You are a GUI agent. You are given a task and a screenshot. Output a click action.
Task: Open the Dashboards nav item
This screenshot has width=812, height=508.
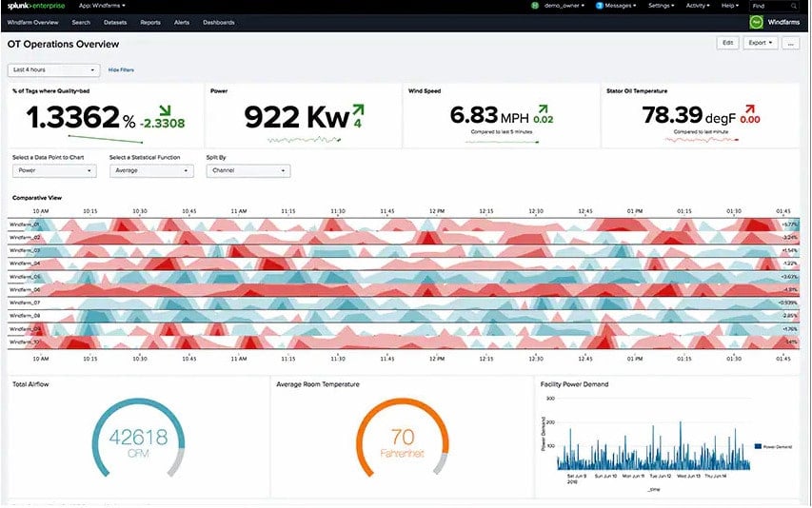[x=219, y=23]
